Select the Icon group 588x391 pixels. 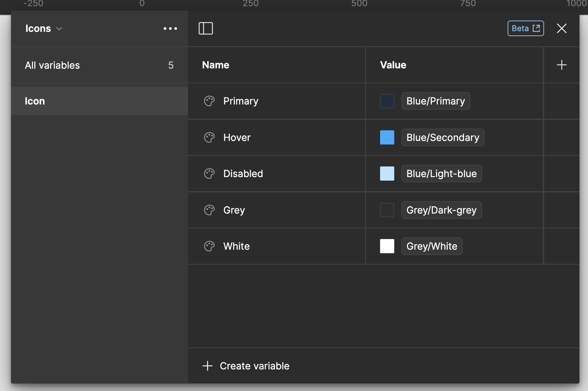coord(35,101)
